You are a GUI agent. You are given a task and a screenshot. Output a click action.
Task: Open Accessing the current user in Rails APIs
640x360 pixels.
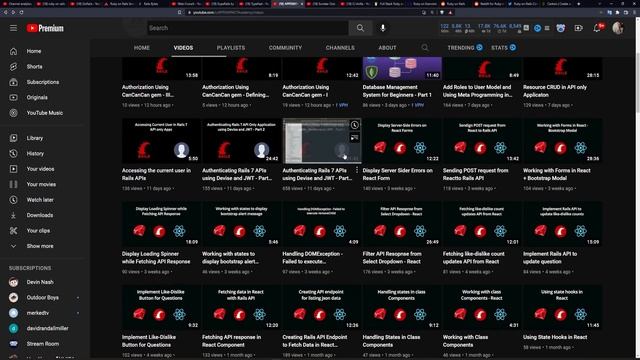pyautogui.click(x=156, y=174)
